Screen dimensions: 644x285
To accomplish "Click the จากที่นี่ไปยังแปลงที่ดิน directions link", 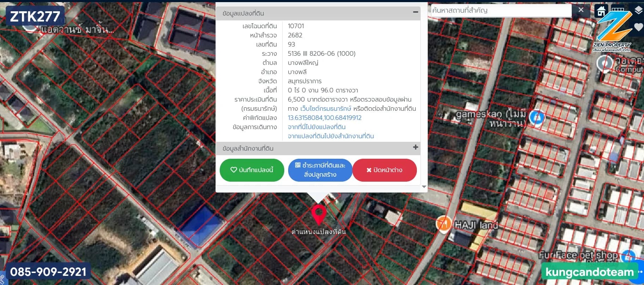I will pyautogui.click(x=316, y=127).
